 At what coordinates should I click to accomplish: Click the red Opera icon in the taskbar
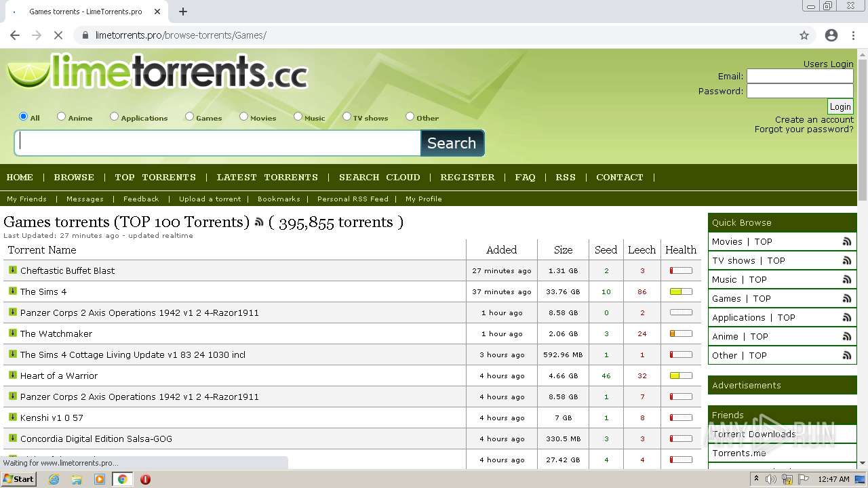[145, 479]
